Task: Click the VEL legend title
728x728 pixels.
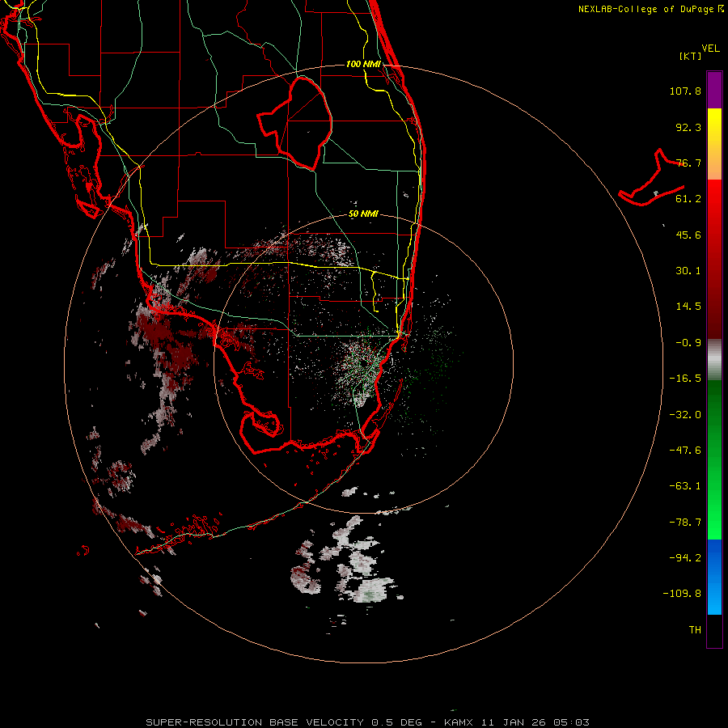Action: point(710,49)
